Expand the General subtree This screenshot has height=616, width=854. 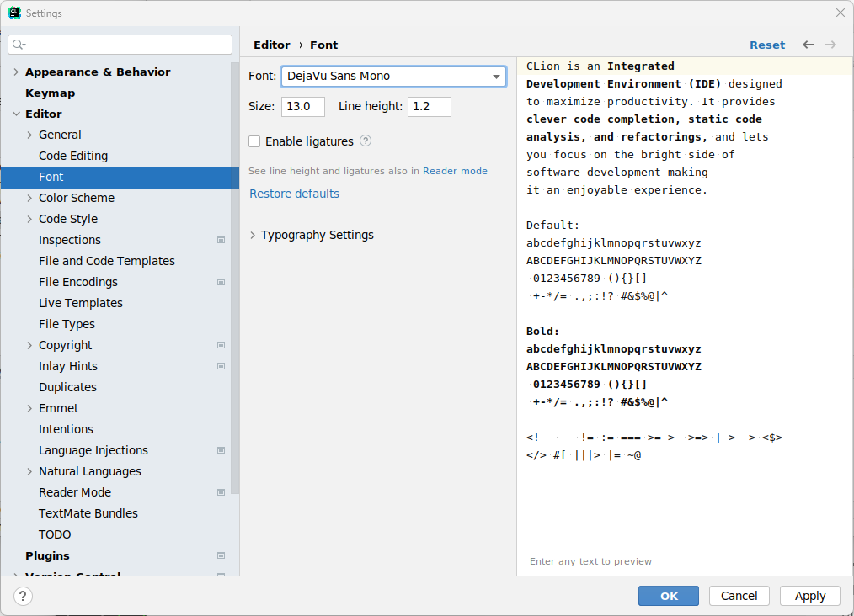click(30, 135)
